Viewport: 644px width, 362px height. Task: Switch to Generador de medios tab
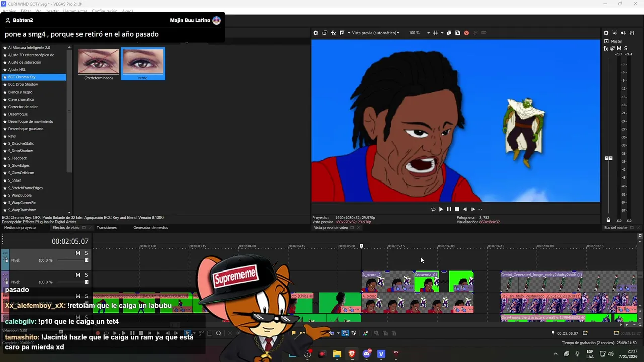pyautogui.click(x=150, y=228)
